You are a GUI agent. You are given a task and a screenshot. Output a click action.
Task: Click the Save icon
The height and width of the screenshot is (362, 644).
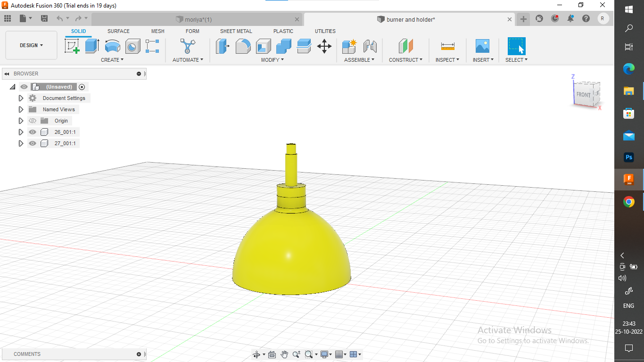(44, 18)
